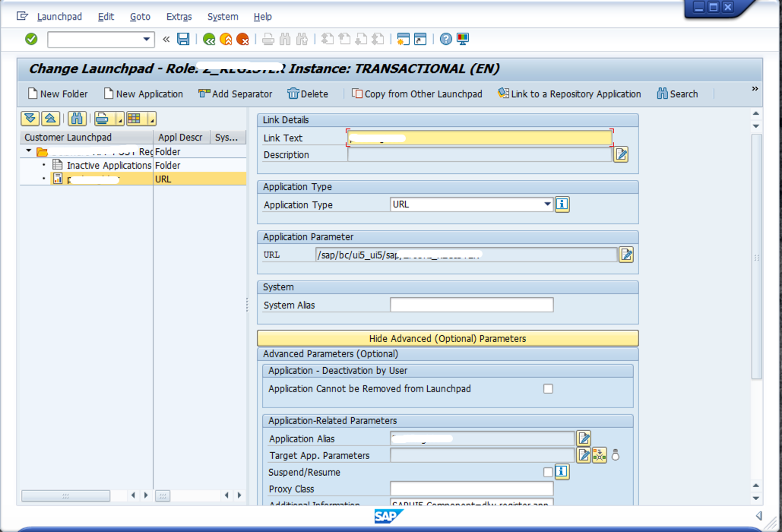Click the First Page icon

click(328, 39)
